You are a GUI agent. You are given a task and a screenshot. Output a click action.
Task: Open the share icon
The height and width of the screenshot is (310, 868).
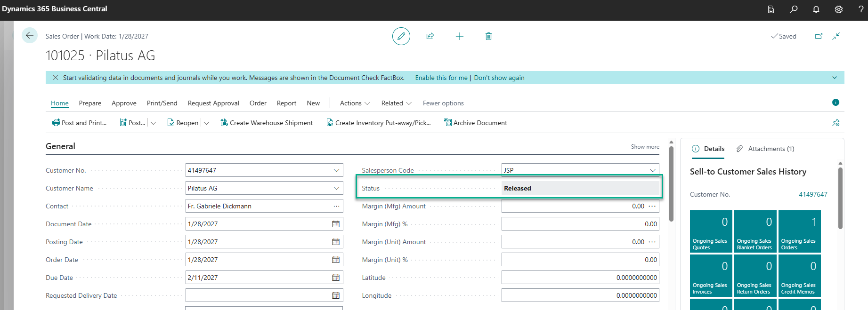[x=430, y=36]
